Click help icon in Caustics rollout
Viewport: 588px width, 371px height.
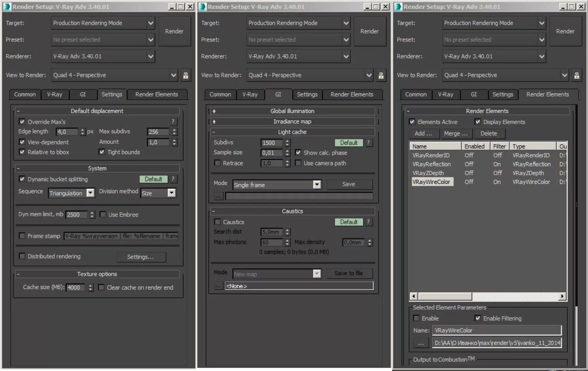click(x=368, y=222)
